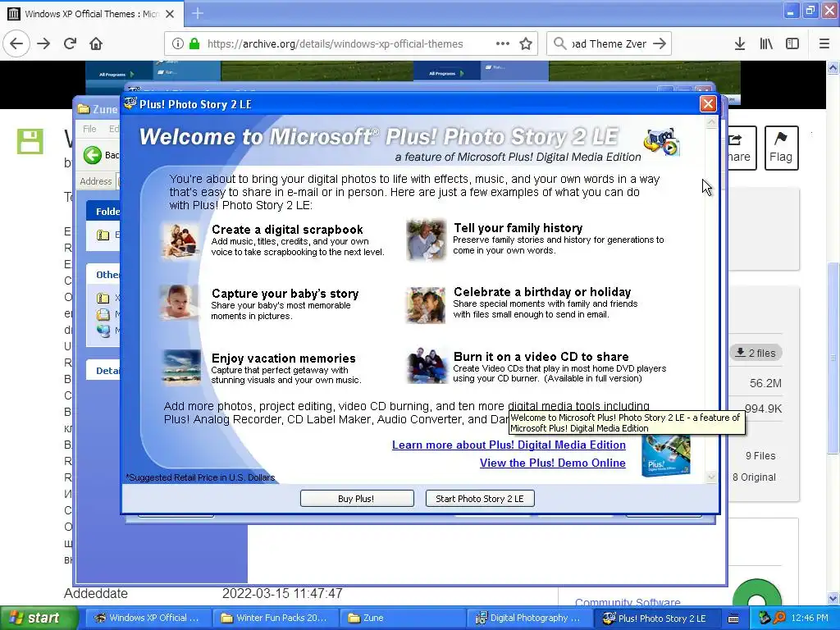Go to Firefox home page icon

pyautogui.click(x=96, y=44)
